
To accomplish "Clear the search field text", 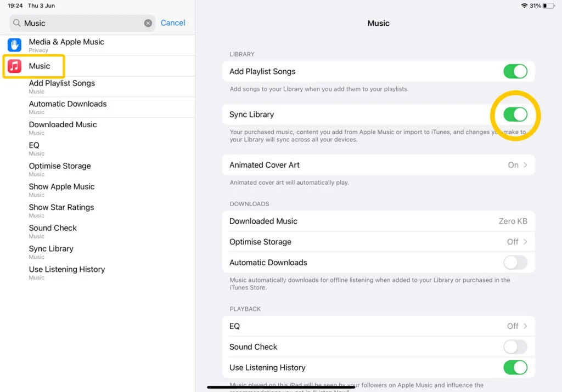I will point(148,23).
